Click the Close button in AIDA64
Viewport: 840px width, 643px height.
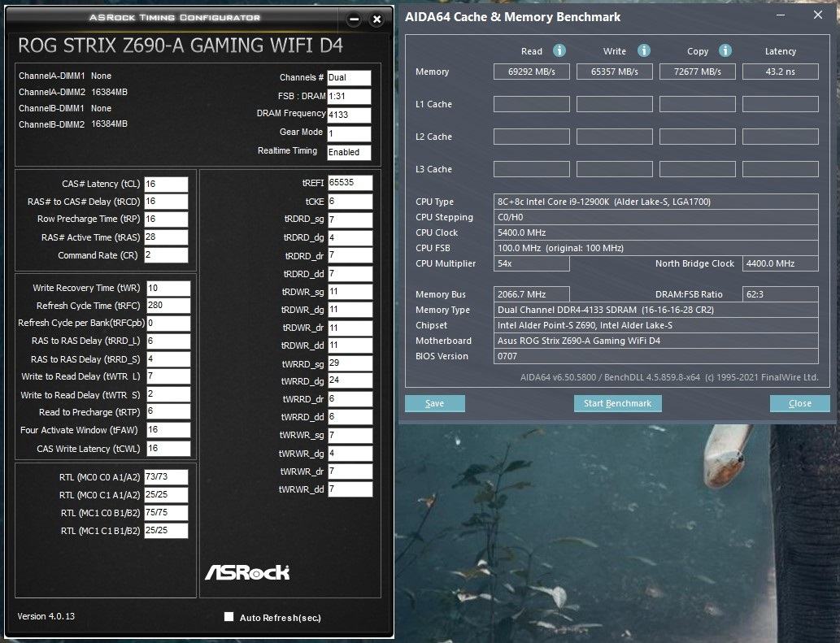click(x=799, y=403)
